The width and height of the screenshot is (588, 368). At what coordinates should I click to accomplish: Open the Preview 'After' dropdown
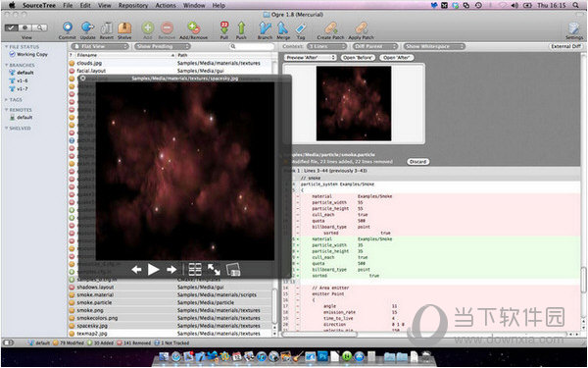pos(311,58)
